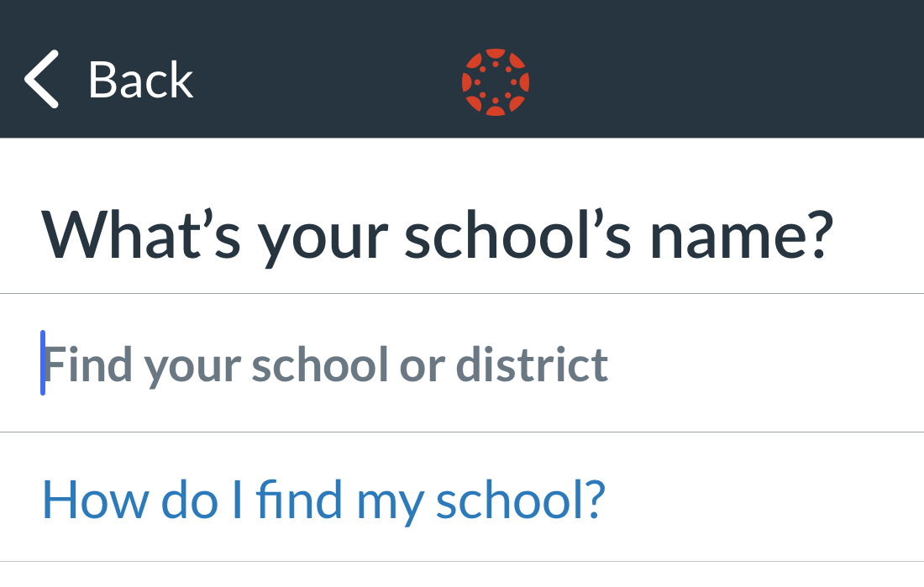
Task: Click the text cursor in the search field
Action: coord(44,363)
